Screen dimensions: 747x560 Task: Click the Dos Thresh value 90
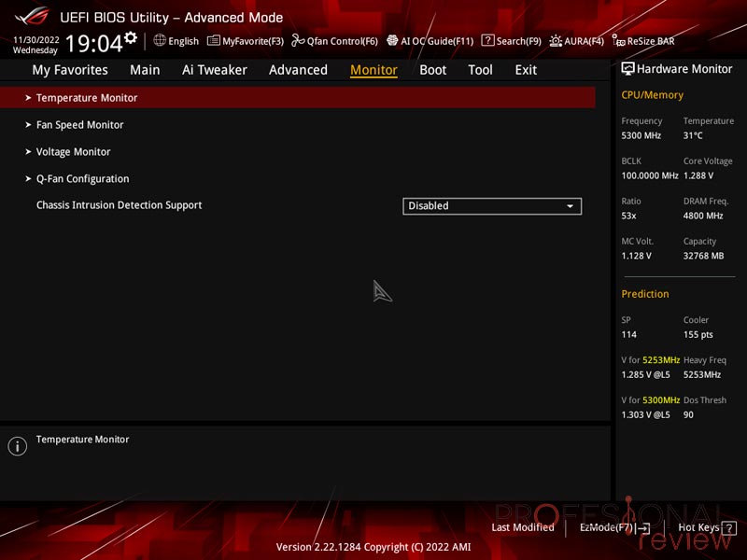(688, 414)
